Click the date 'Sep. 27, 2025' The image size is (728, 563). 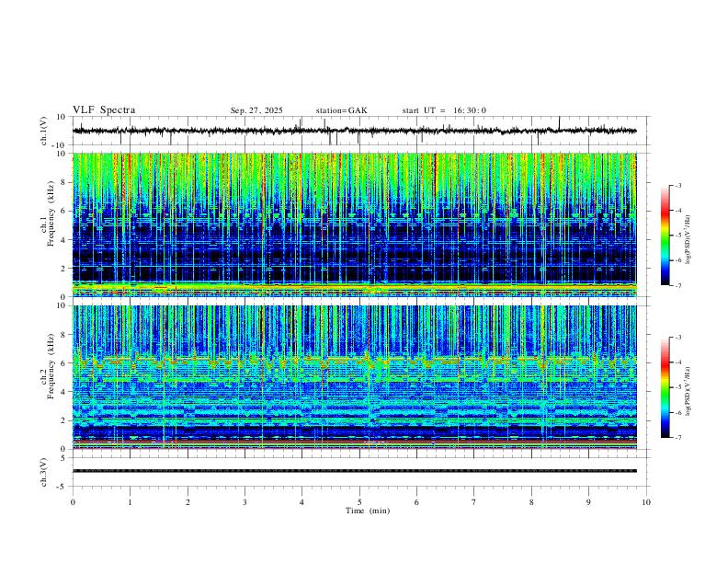coord(256,110)
